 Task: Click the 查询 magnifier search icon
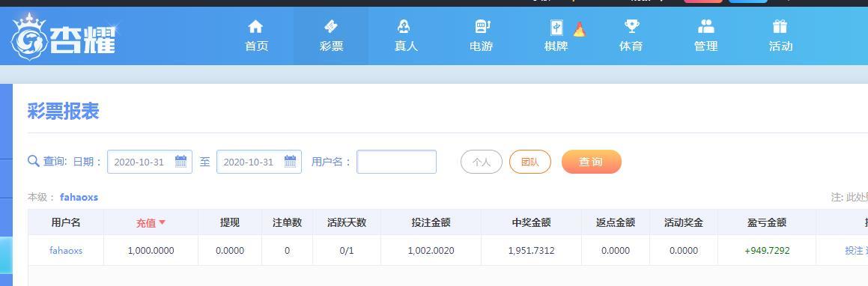(33, 161)
